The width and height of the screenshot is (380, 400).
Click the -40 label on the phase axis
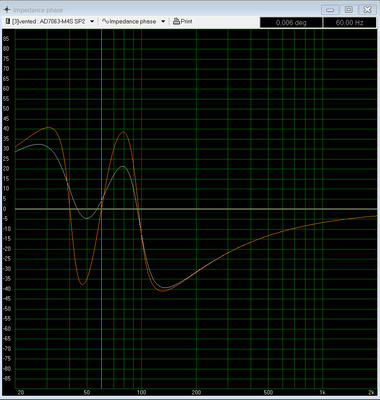(6, 289)
